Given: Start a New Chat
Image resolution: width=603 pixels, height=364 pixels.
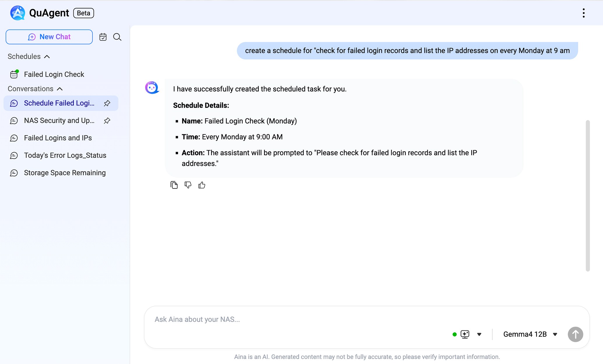Looking at the screenshot, I should click(x=49, y=37).
